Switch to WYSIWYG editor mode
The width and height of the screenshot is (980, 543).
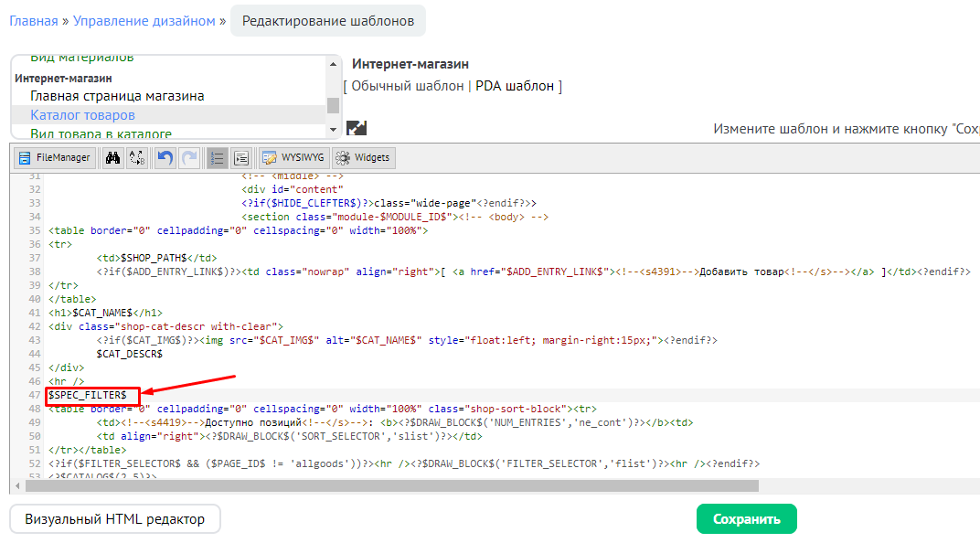click(293, 157)
